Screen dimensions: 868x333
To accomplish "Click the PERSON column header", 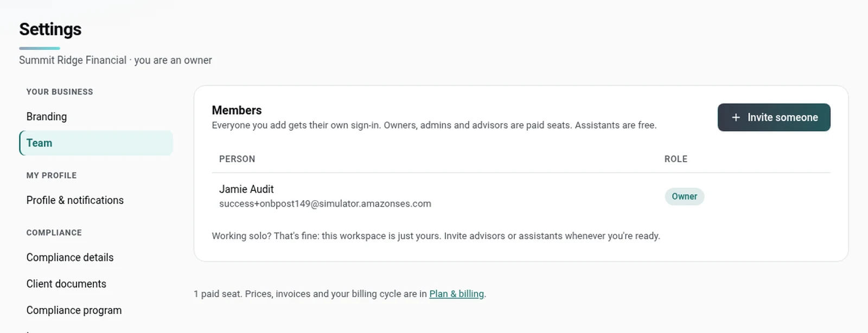I will (237, 159).
